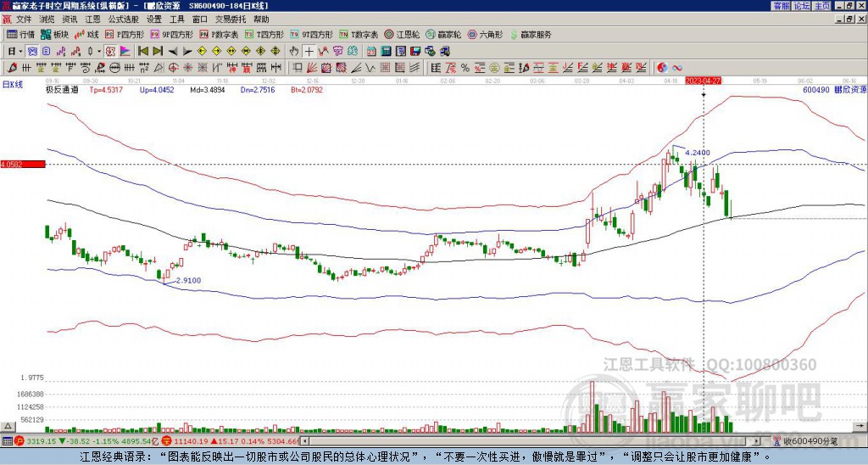Open the 设置 menu
Image resolution: width=868 pixels, height=465 pixels.
154,20
